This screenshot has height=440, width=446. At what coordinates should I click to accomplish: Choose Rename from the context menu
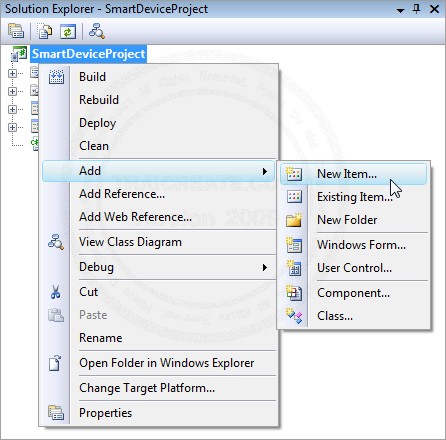pyautogui.click(x=158, y=338)
